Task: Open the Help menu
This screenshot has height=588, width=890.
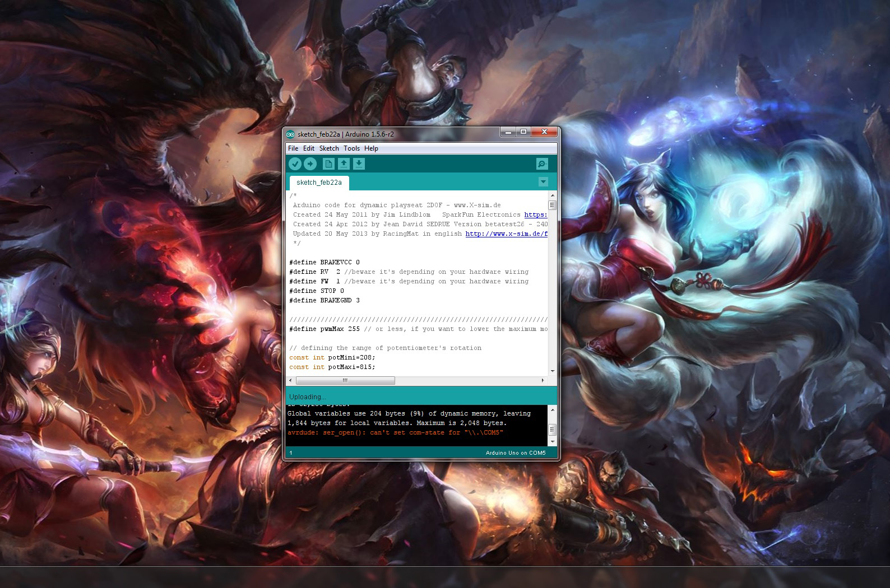Action: pyautogui.click(x=371, y=148)
